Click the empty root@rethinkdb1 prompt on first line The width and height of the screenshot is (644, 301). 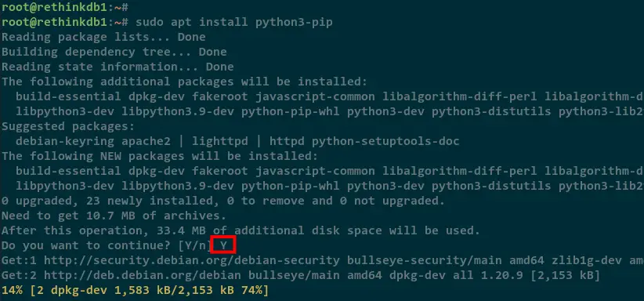[65, 7]
